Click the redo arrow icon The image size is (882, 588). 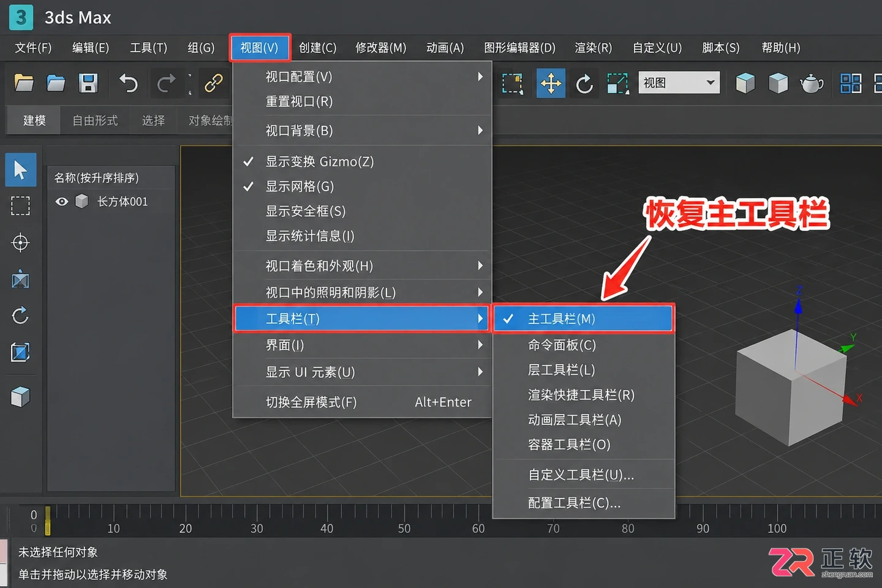pos(166,83)
